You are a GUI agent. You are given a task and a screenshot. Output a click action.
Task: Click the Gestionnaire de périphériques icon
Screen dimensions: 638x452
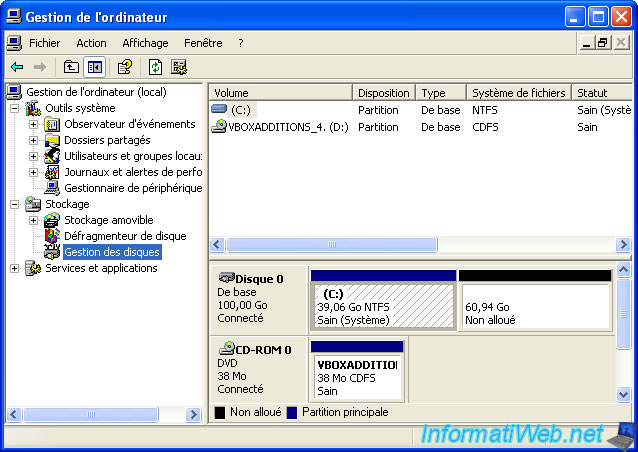[x=52, y=188]
